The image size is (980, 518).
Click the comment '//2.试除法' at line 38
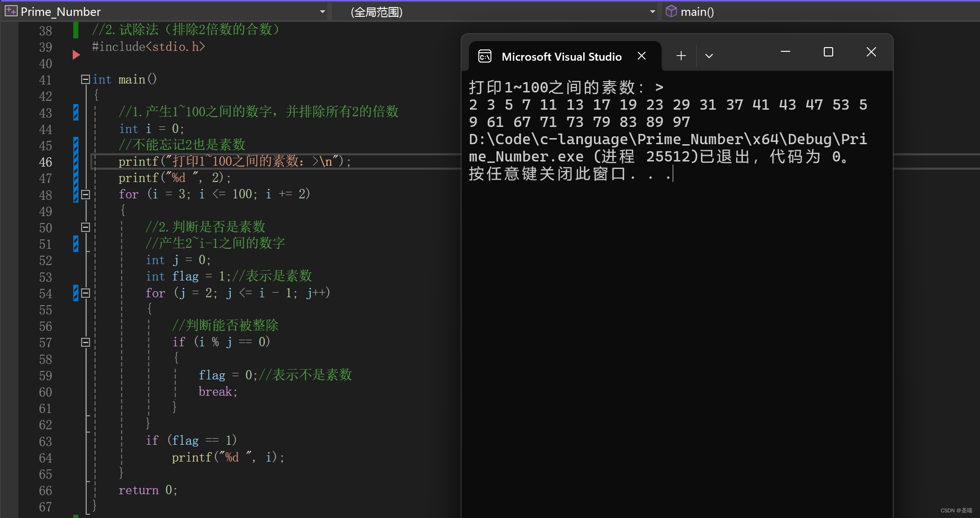point(186,30)
